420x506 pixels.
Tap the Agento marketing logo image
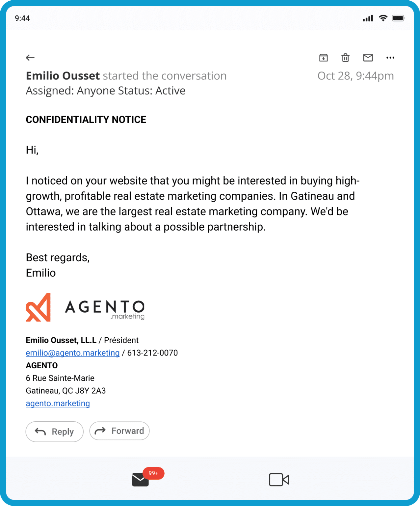[85, 307]
